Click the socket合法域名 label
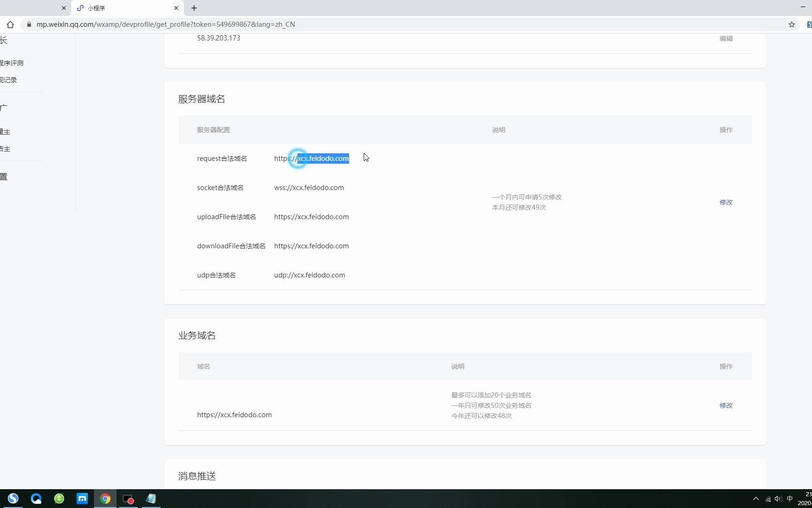The width and height of the screenshot is (812, 508). coord(220,188)
